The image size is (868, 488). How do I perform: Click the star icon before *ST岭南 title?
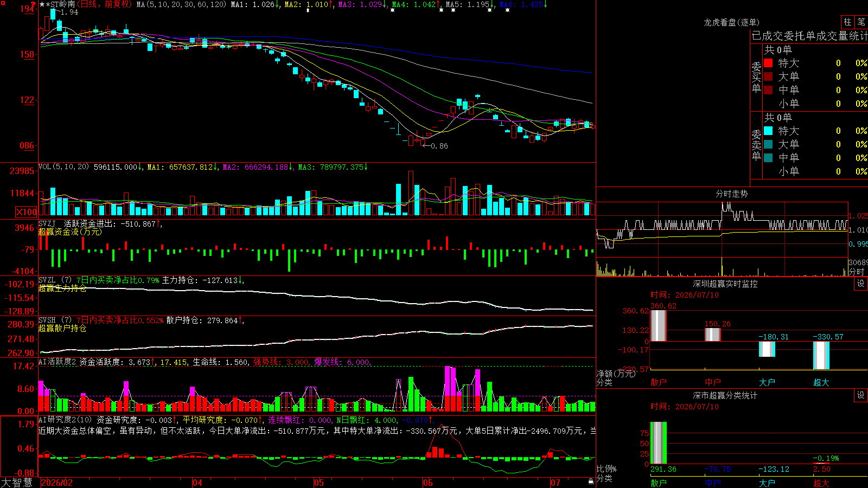tap(42, 5)
